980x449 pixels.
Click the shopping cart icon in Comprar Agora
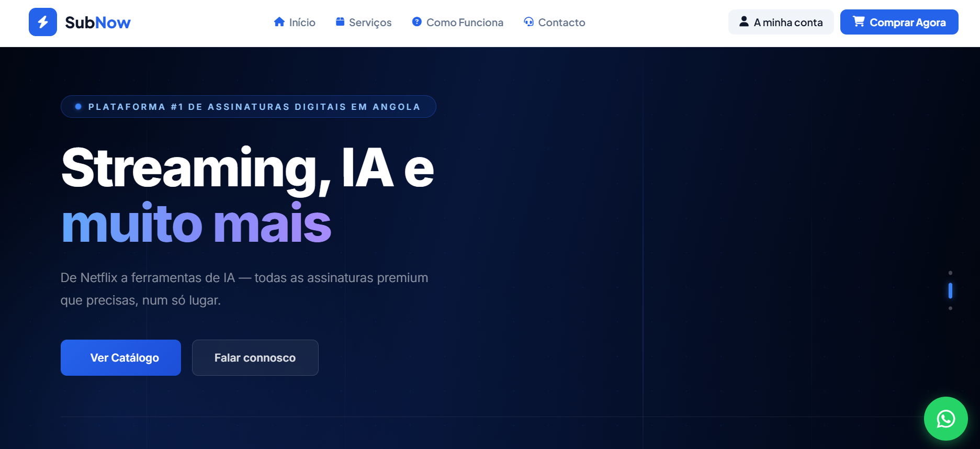tap(859, 21)
